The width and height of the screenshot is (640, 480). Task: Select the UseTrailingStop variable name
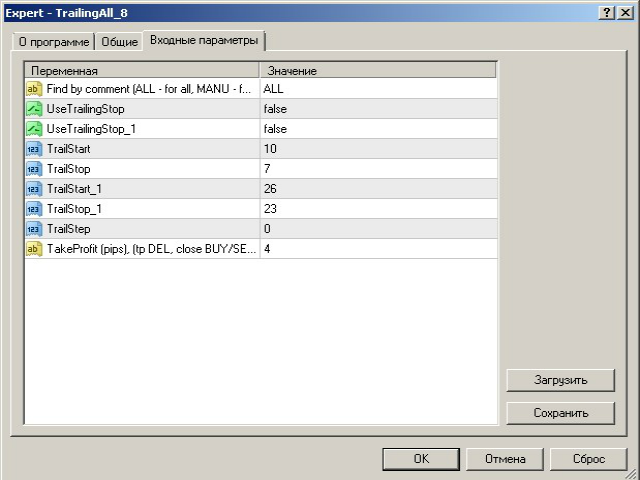(x=85, y=109)
